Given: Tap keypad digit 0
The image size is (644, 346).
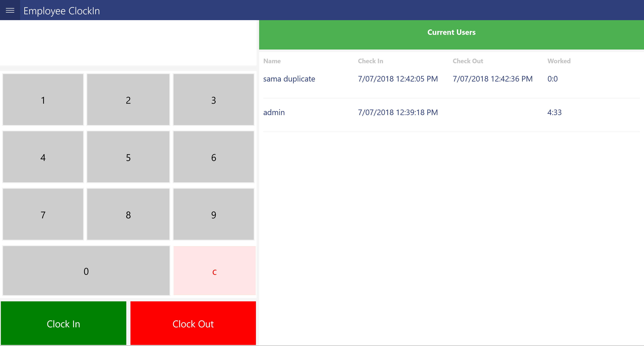Looking at the screenshot, I should tap(86, 271).
